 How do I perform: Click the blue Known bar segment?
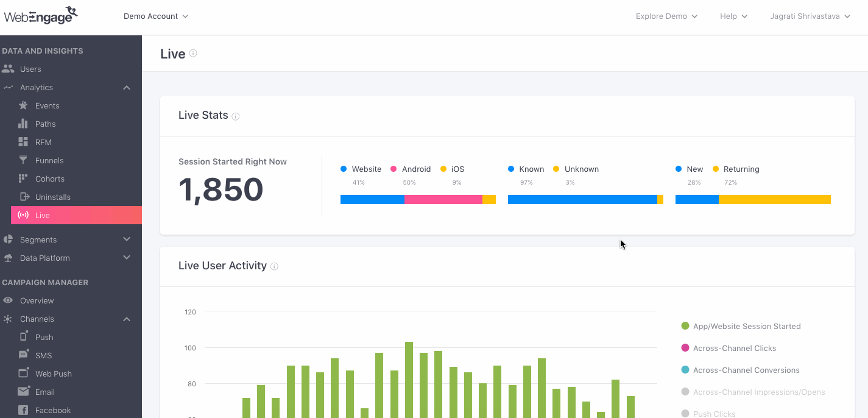pyautogui.click(x=582, y=199)
